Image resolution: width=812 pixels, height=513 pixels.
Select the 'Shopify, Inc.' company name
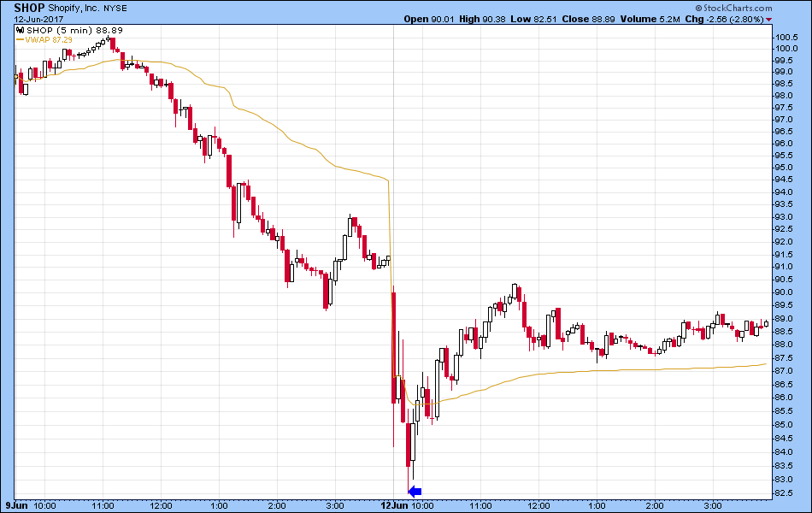pos(74,9)
